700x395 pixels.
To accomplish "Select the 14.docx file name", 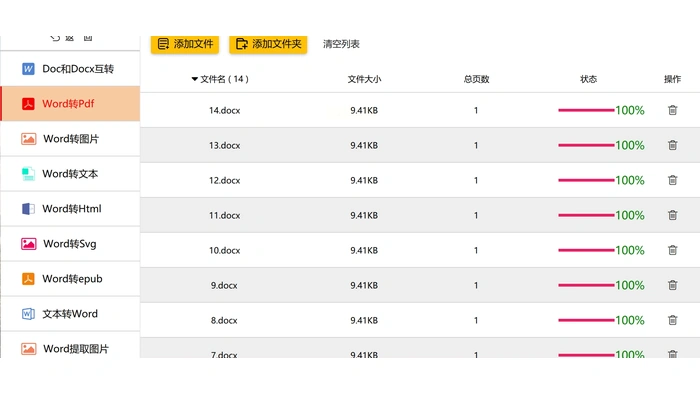I will pos(225,110).
